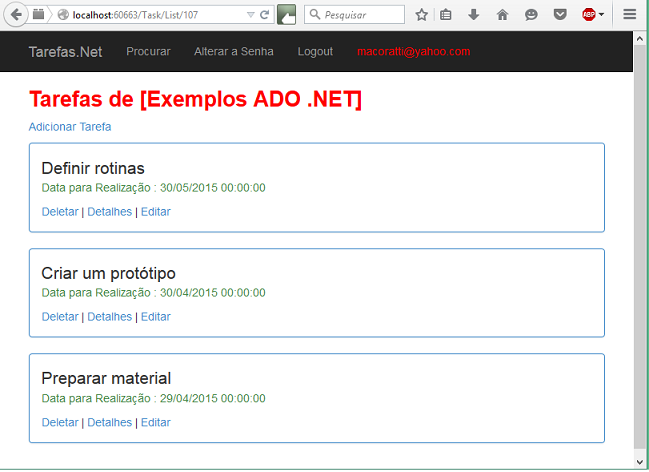Click the browser back arrow button
This screenshot has width=649, height=472.
[x=16, y=15]
